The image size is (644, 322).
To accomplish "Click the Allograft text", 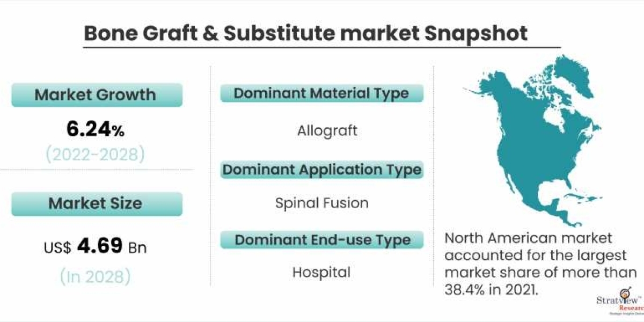I will click(x=327, y=130).
